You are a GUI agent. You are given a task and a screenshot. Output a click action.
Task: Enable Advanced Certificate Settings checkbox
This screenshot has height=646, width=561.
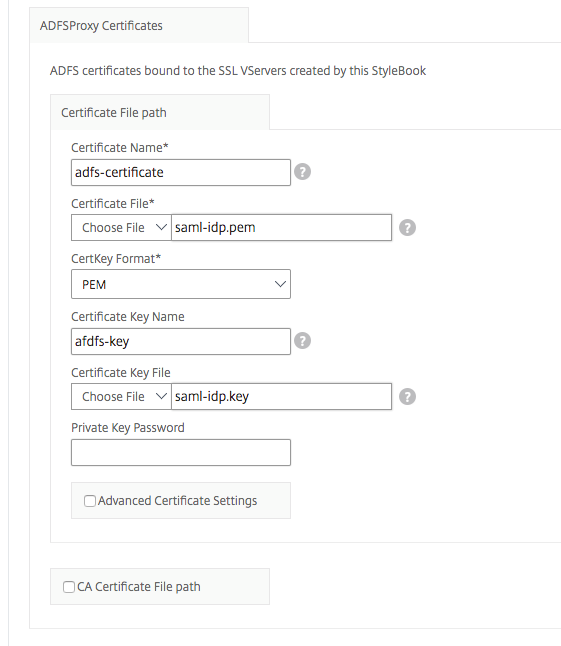click(x=89, y=501)
